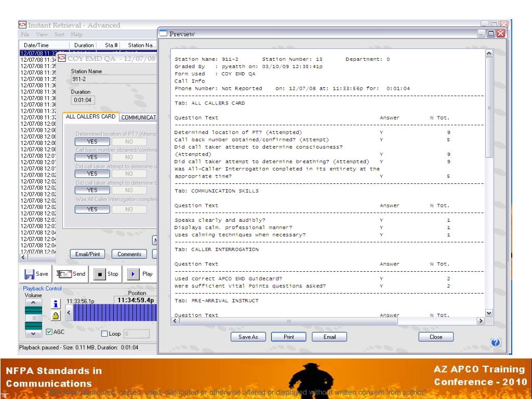Click YES for All-Caller Interrogation complete

(92, 209)
